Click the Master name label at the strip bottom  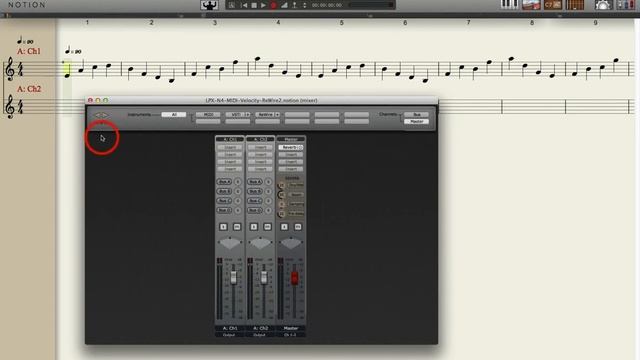(291, 328)
